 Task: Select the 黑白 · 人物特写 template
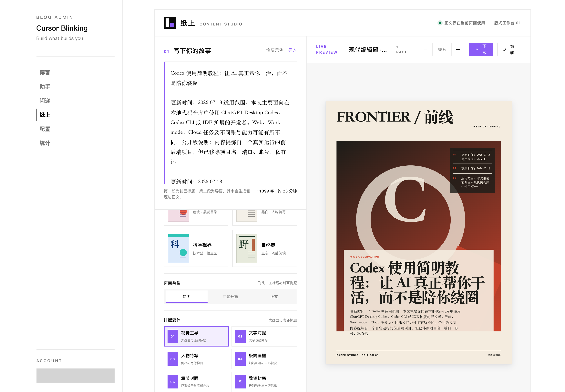pyautogui.click(x=265, y=217)
